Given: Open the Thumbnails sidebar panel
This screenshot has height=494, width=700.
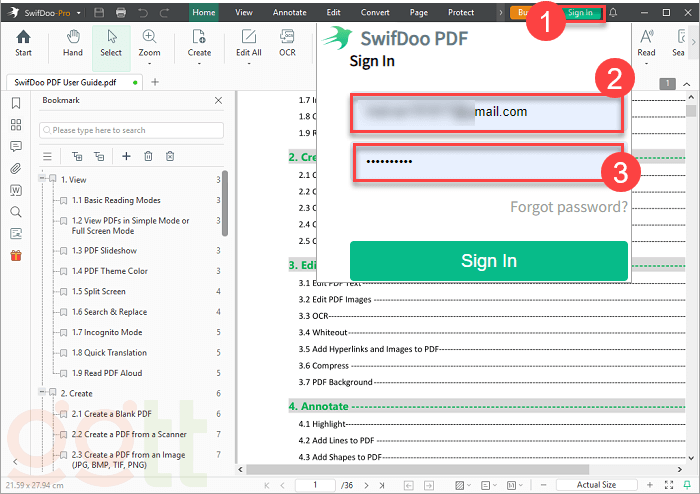Looking at the screenshot, I should coord(15,124).
